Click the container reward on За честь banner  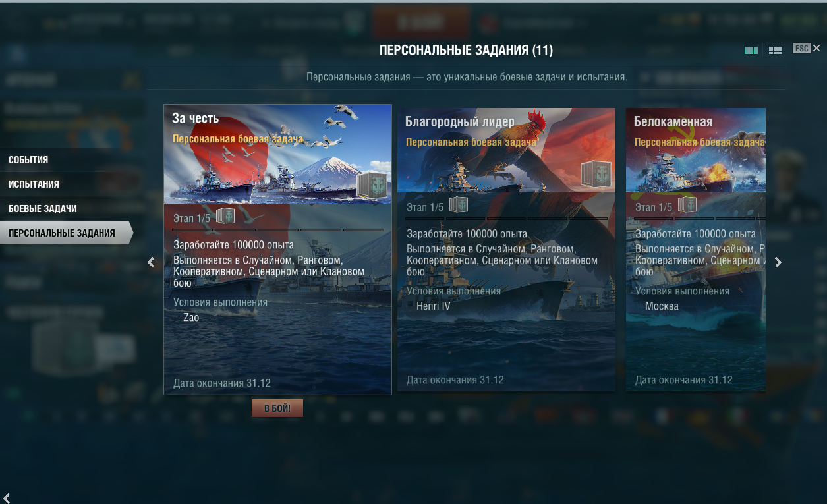372,185
